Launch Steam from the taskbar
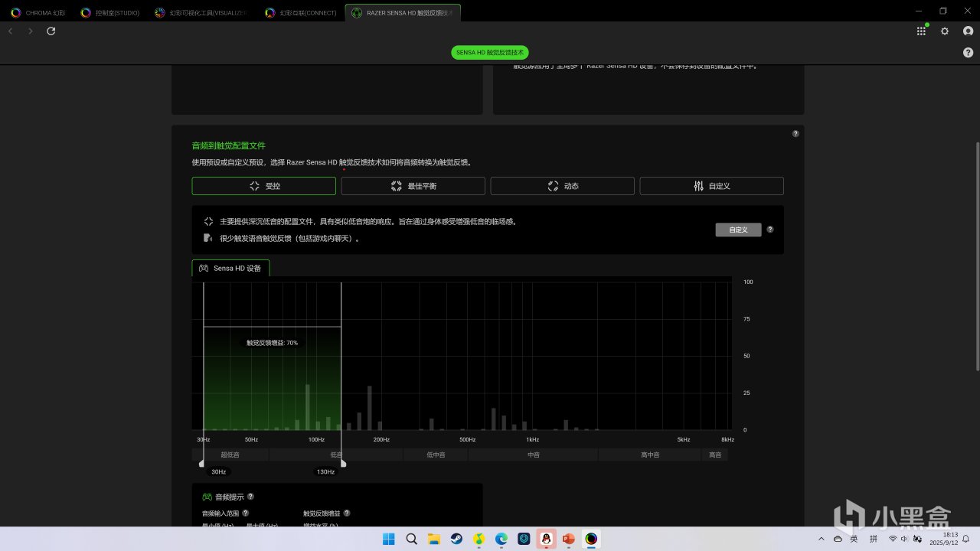 456,539
